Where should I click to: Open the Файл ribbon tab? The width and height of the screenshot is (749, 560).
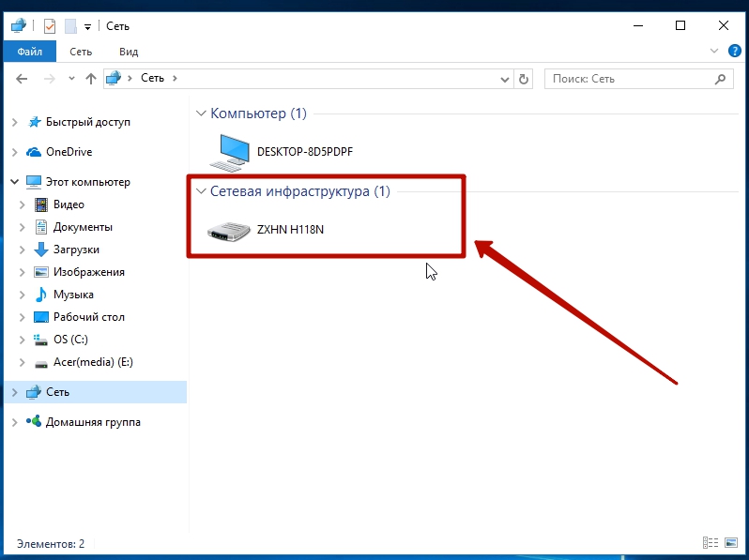pyautogui.click(x=30, y=51)
